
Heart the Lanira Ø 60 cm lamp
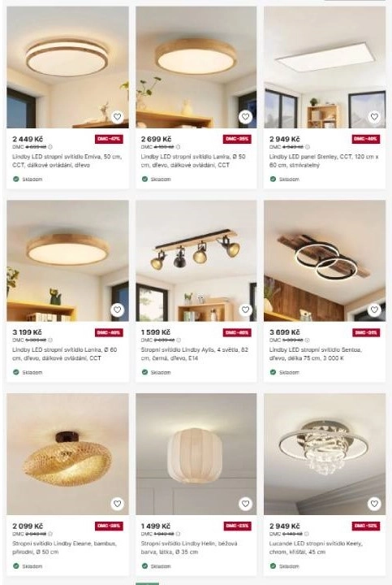point(118,310)
